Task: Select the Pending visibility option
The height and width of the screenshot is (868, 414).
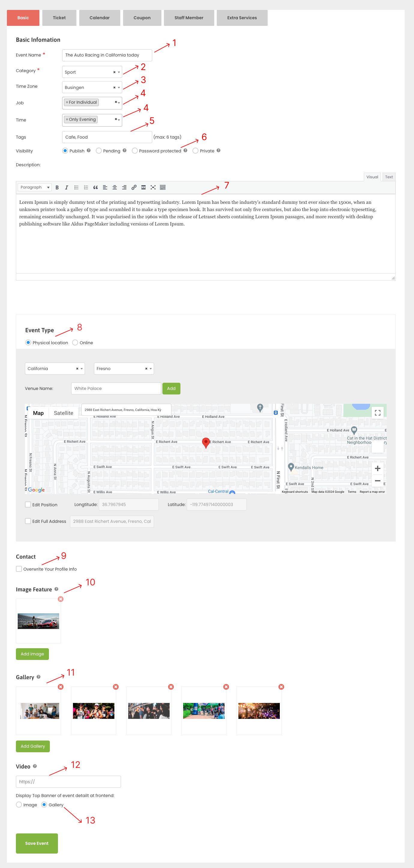Action: pyautogui.click(x=98, y=151)
